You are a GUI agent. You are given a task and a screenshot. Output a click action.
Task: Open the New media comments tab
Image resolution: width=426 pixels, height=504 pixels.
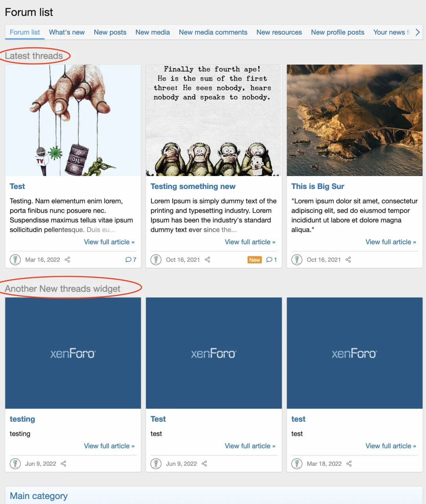213,32
